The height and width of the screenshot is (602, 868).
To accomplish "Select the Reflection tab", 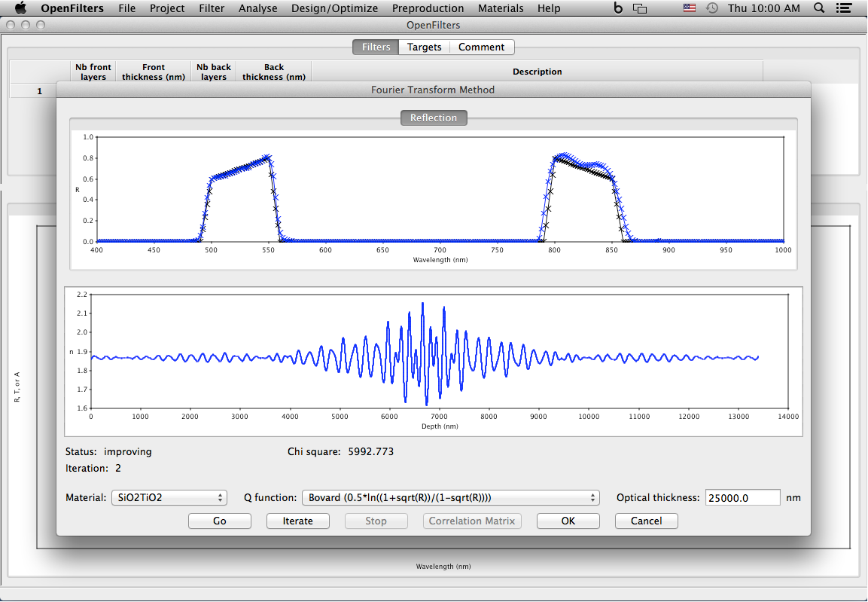I will tap(434, 118).
